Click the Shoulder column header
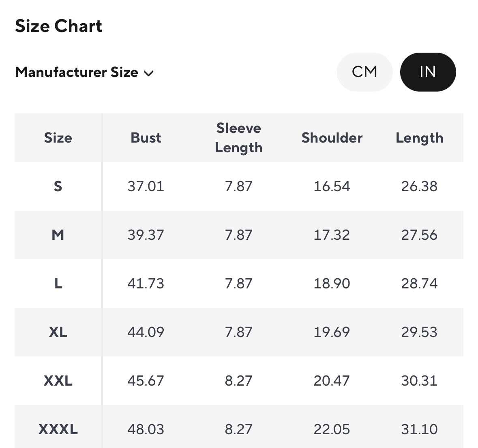Screen dimensions: 478x448 [332, 138]
